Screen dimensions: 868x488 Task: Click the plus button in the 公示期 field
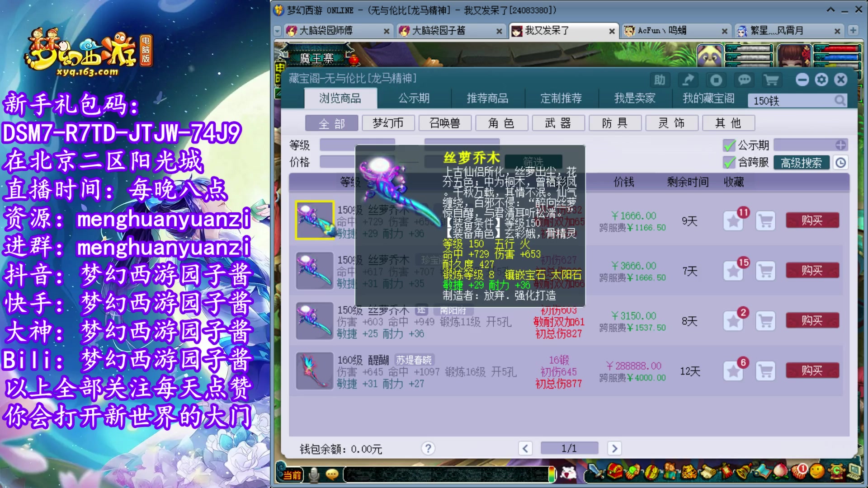[x=840, y=145]
